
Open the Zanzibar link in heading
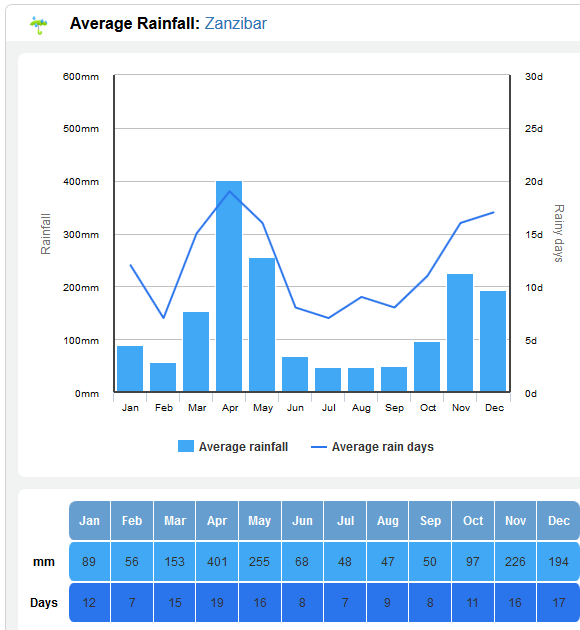(236, 24)
